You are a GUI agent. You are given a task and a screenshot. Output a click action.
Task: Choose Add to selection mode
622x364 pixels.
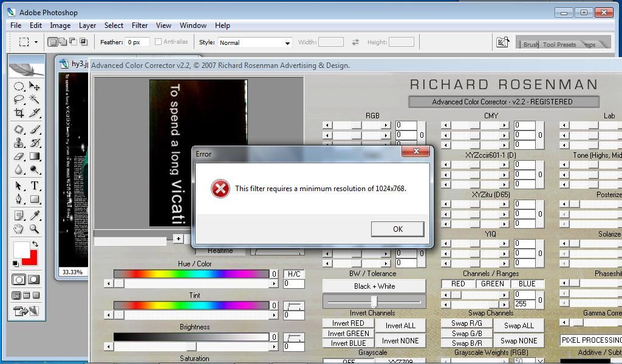[63, 42]
